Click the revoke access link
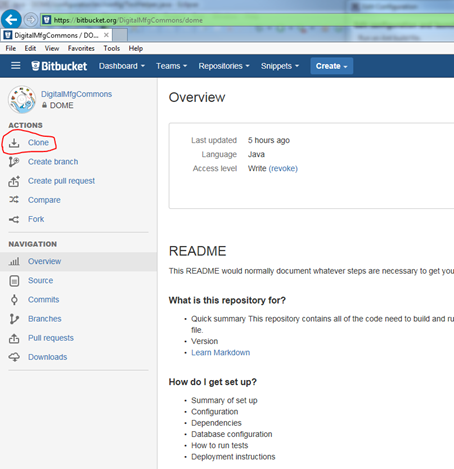This screenshot has height=469, width=454. click(283, 169)
